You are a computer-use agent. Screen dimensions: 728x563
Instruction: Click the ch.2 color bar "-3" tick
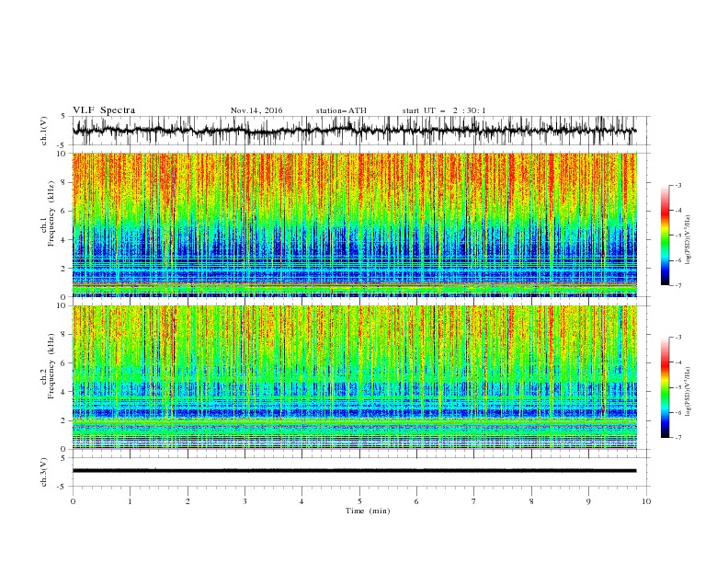coord(678,338)
